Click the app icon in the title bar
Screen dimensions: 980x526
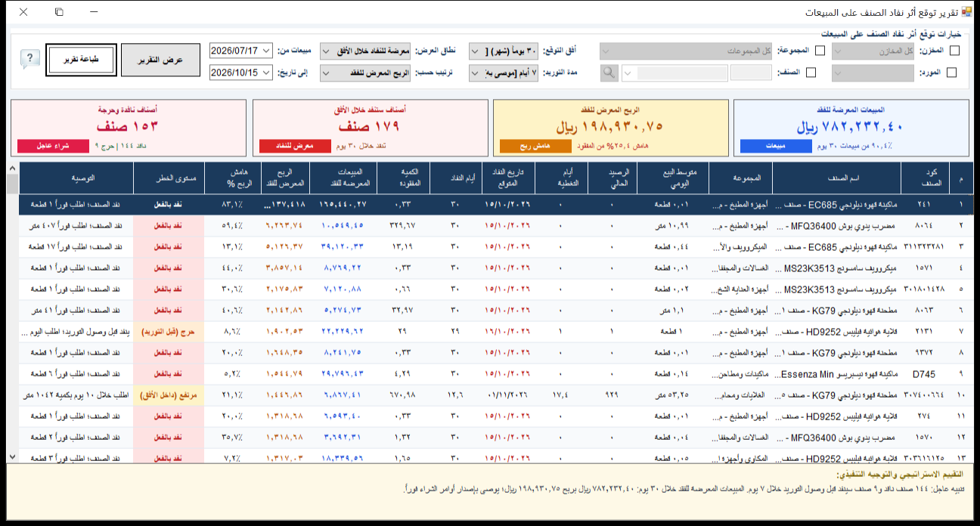966,13
